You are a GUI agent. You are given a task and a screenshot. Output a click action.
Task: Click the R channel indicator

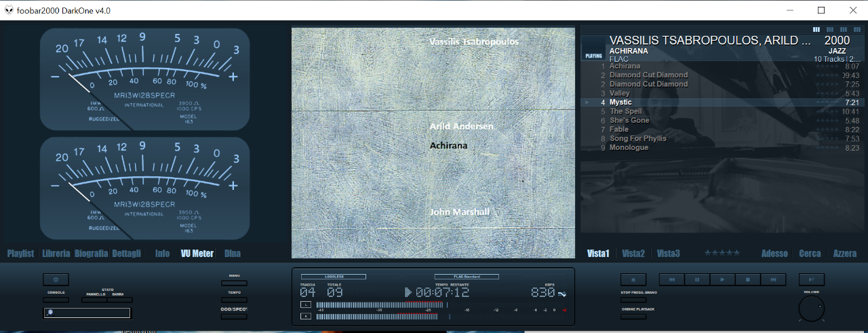pyautogui.click(x=306, y=316)
